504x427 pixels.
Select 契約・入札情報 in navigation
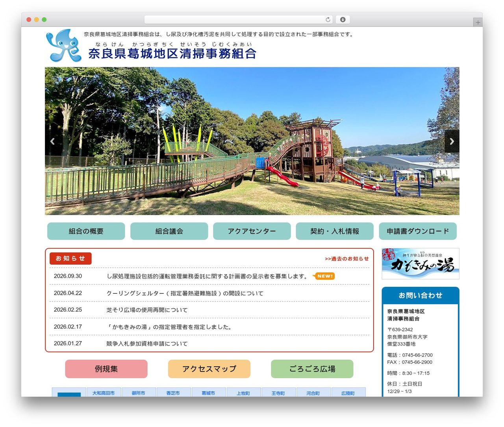[x=335, y=231]
